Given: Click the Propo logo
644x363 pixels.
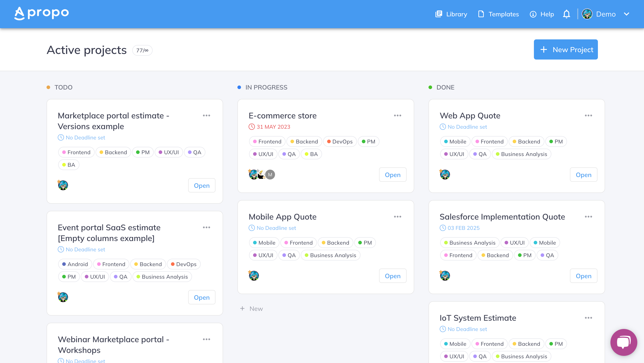Looking at the screenshot, I should tap(41, 13).
